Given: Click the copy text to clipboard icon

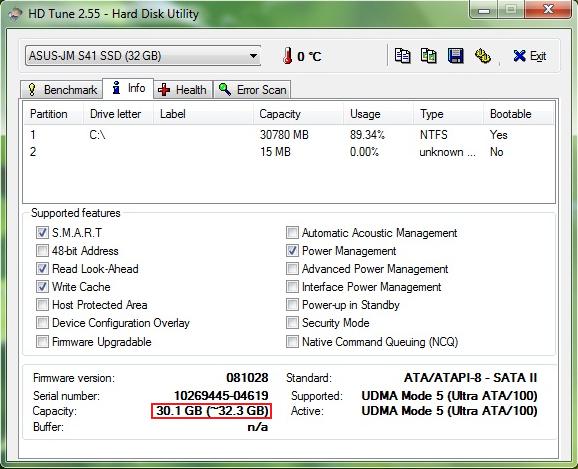Looking at the screenshot, I should [x=402, y=56].
